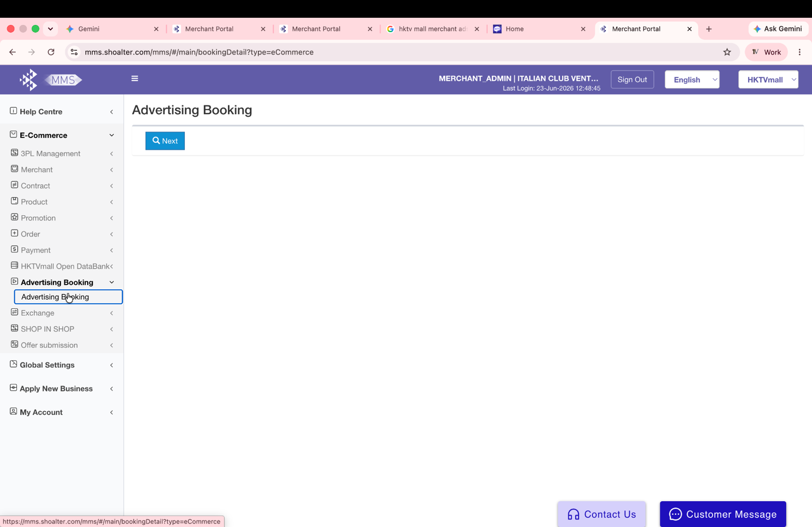Click the blue Next button
Viewport: 812px width, 527px height.
165,141
